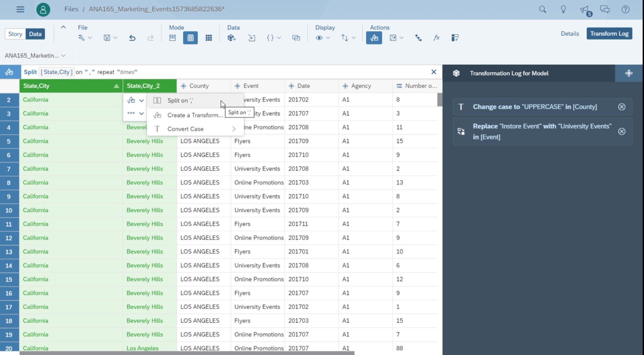Select the Agency column header
Screen dimensions: 644x355
pyautogui.click(x=366, y=86)
